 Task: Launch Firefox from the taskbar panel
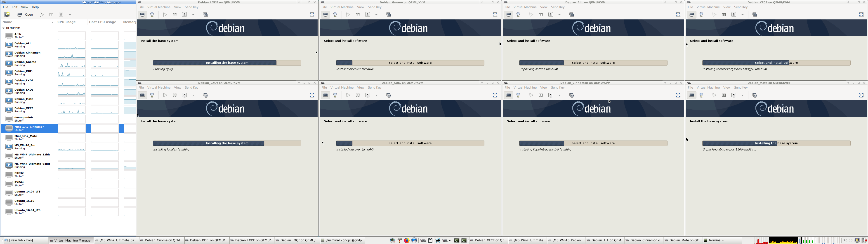coord(407,240)
